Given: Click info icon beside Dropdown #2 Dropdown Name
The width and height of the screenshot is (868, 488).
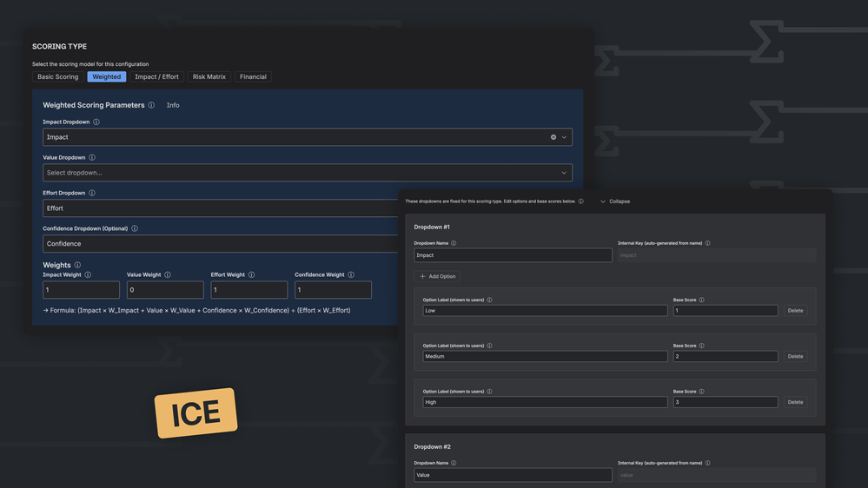Looking at the screenshot, I should pos(454,463).
